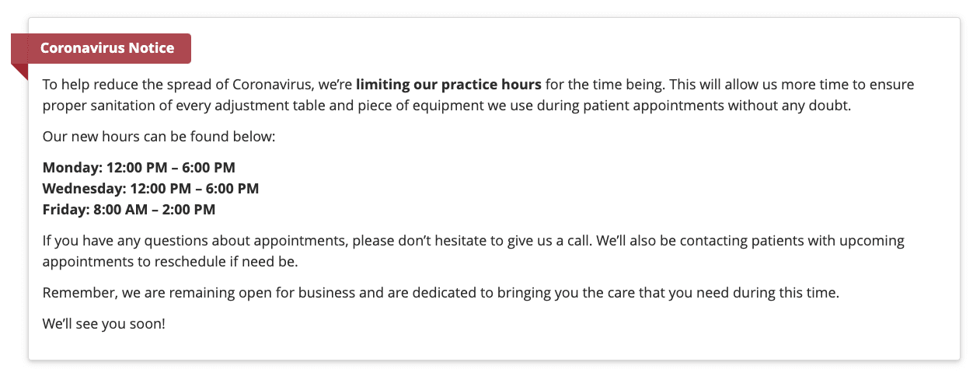This screenshot has height=383, width=980.
Task: Click 'Our new hours can be found below' sentence
Action: coord(159,137)
